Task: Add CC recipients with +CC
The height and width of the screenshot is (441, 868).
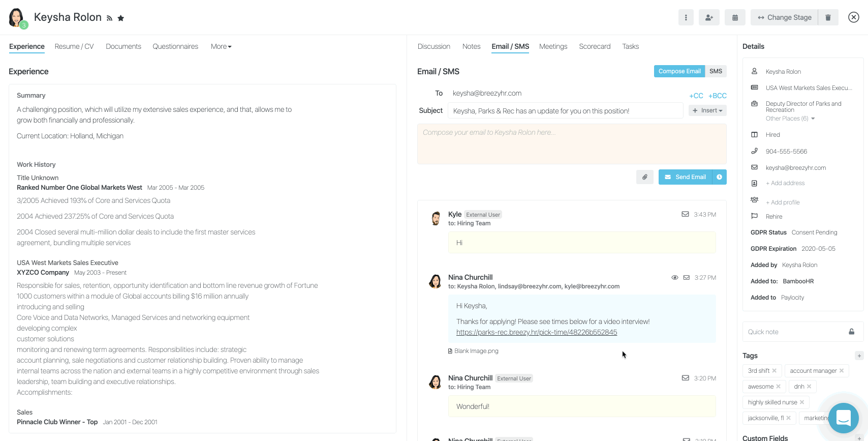Action: coord(696,96)
